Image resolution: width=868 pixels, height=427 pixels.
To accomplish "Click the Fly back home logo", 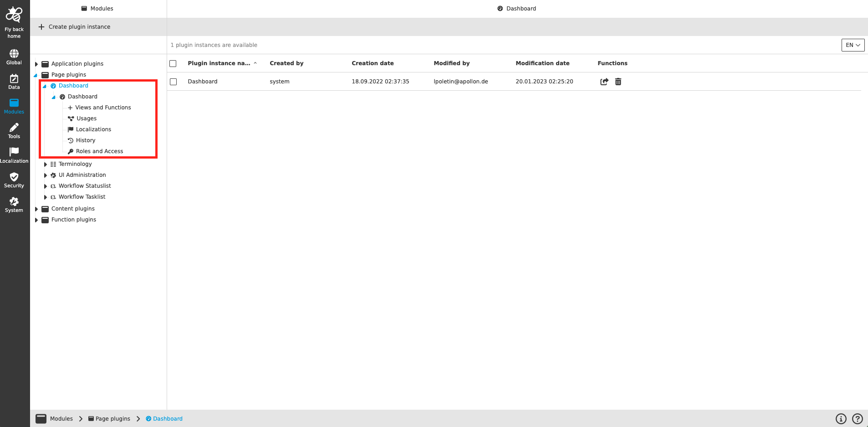I will pyautogui.click(x=14, y=15).
